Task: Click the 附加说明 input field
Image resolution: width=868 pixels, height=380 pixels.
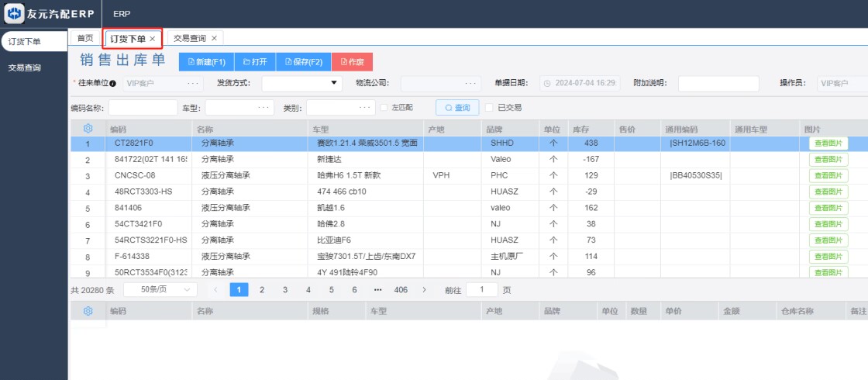Action: click(x=718, y=84)
